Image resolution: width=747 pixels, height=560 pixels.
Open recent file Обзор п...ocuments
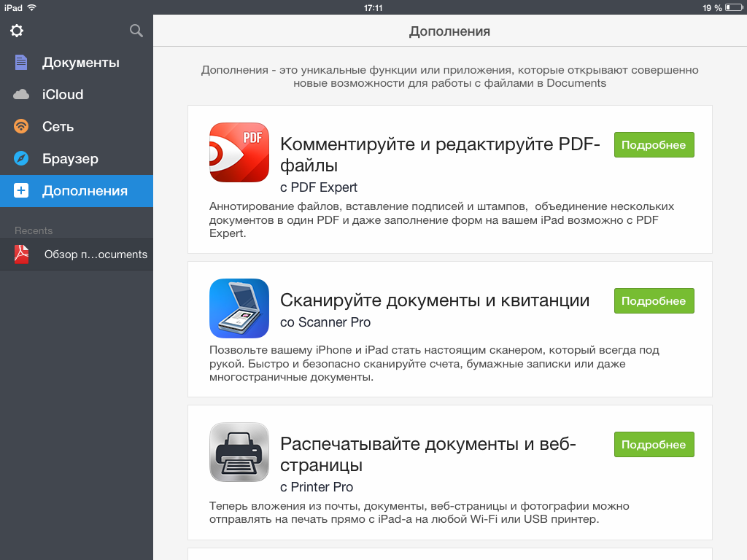coord(96,254)
